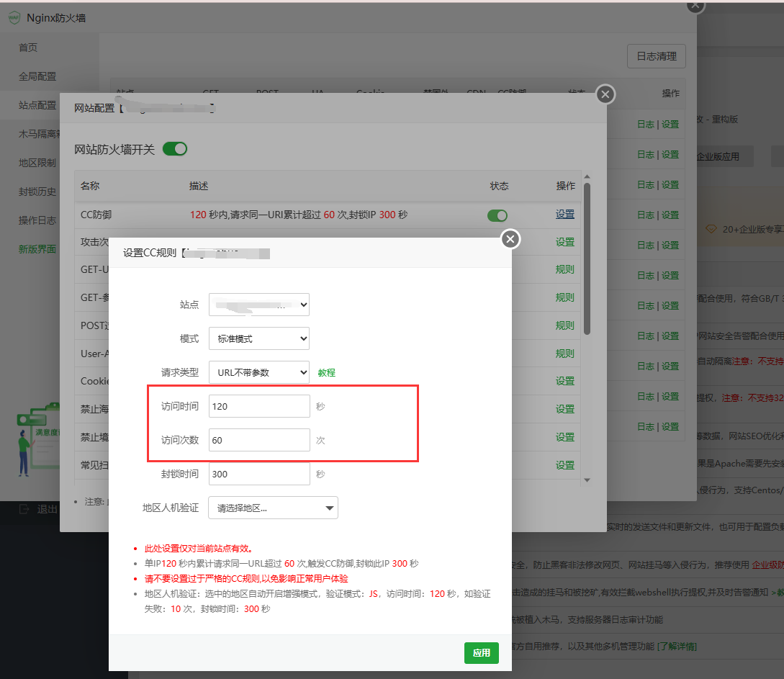
Task: Click the green 应用 button
Action: tap(482, 653)
